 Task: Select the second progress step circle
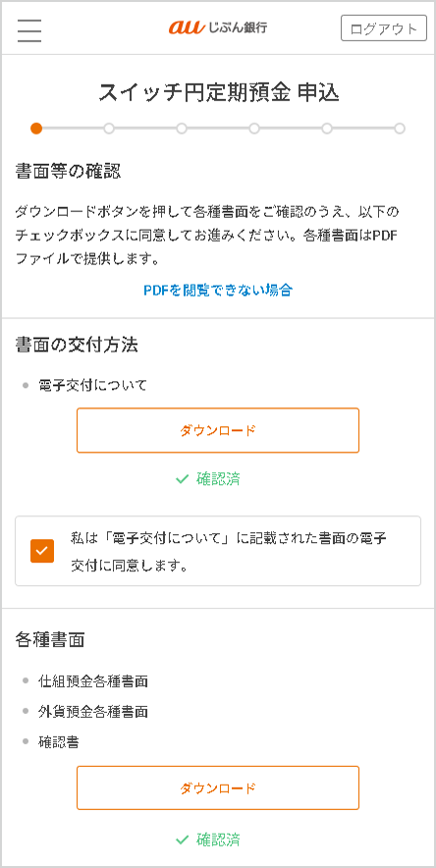(109, 129)
